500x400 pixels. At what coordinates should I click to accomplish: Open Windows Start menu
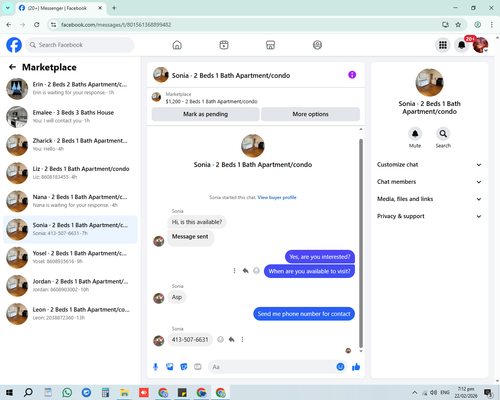click(x=9, y=392)
